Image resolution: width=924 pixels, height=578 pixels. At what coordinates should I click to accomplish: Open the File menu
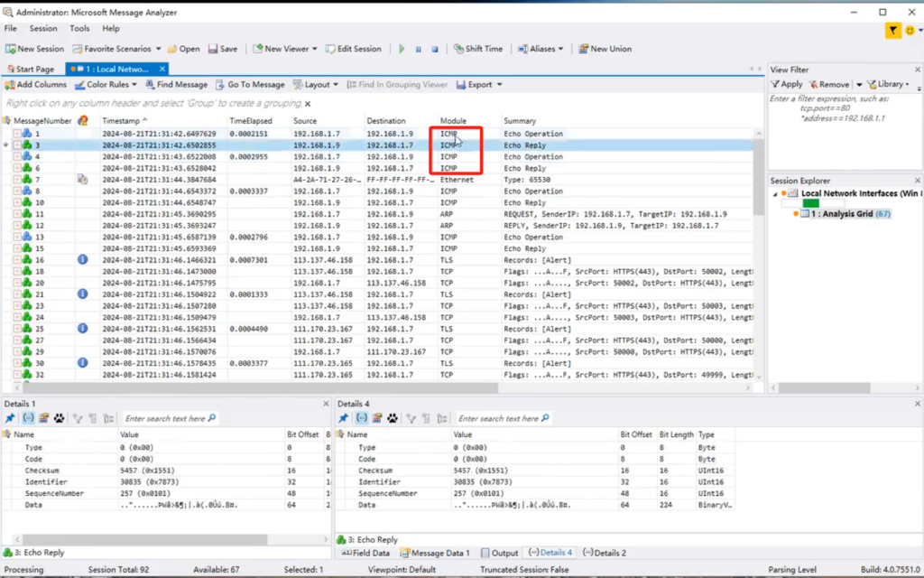[x=11, y=28]
